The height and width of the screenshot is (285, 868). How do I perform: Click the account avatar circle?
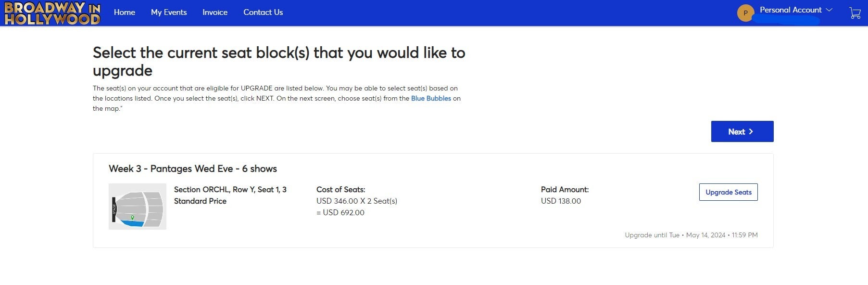745,13
